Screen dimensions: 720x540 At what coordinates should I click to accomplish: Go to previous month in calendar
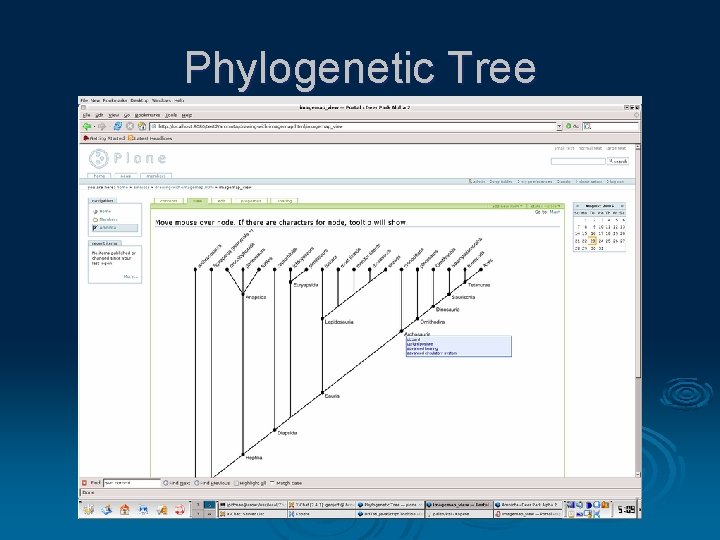tap(577, 206)
